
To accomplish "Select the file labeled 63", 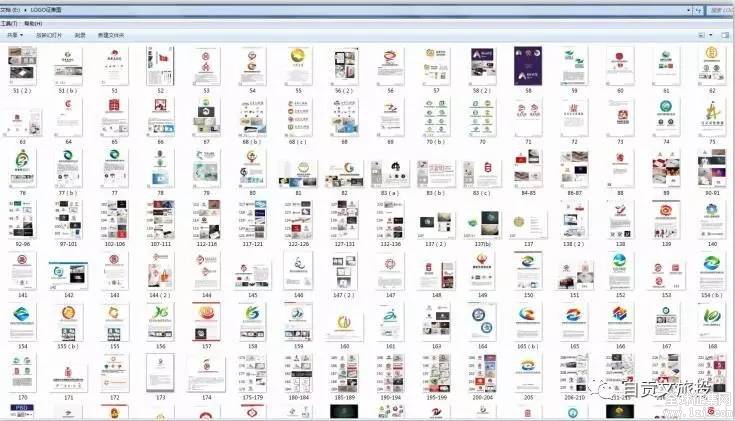I will tap(22, 122).
